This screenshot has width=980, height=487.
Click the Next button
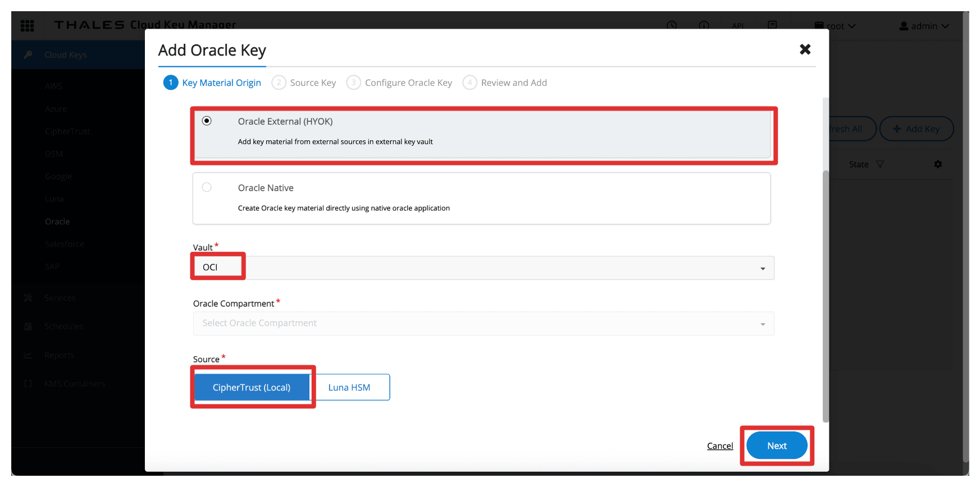(777, 445)
